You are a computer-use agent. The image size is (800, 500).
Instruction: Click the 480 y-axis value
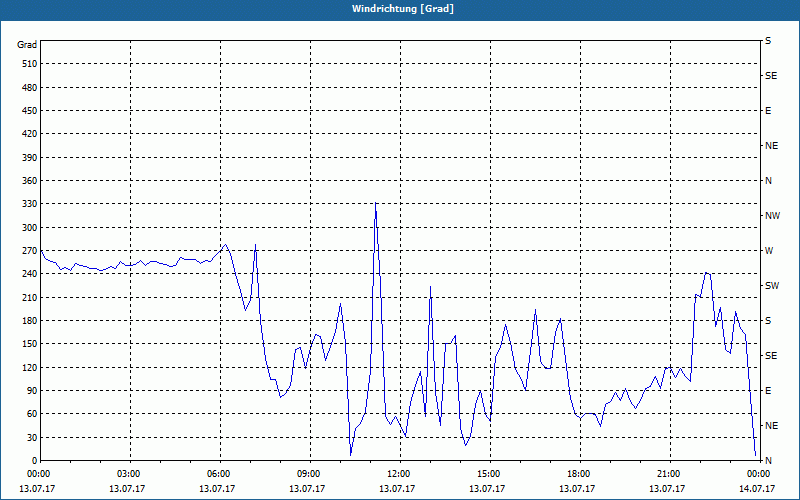(x=30, y=88)
